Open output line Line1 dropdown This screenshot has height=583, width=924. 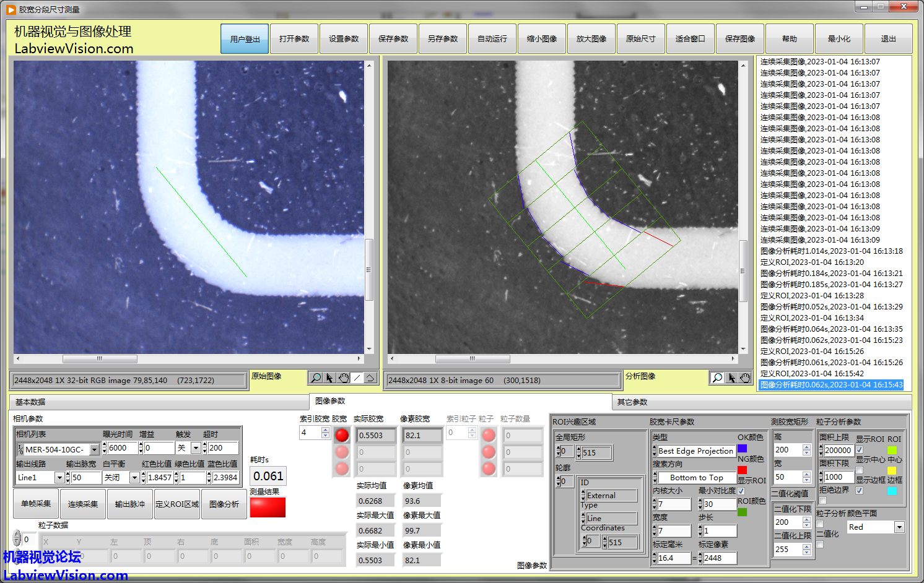pos(59,478)
